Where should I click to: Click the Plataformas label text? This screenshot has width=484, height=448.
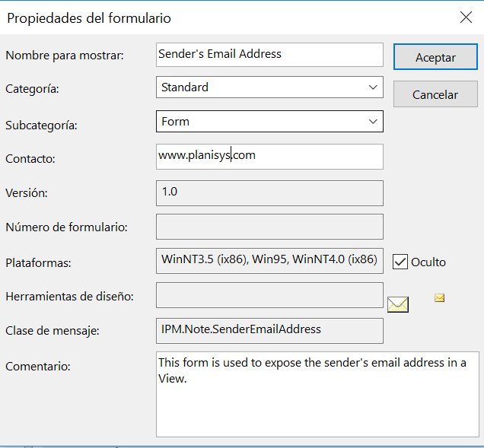pyautogui.click(x=38, y=263)
